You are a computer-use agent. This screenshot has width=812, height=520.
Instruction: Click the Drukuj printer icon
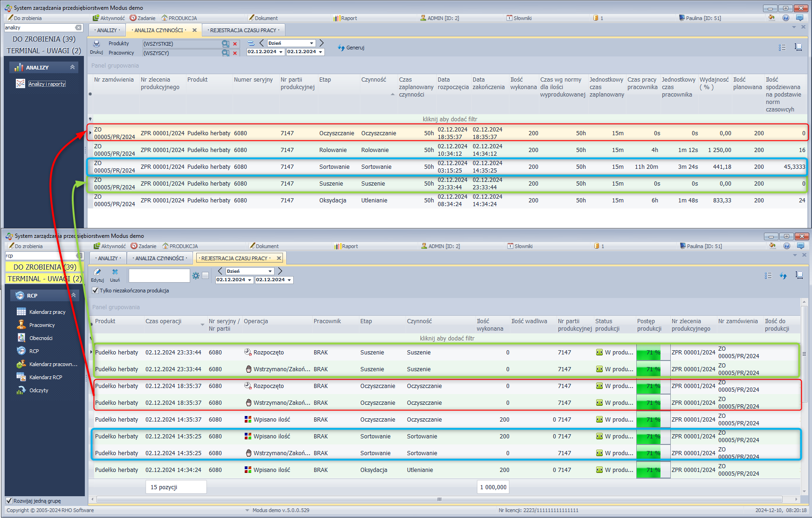pos(96,44)
